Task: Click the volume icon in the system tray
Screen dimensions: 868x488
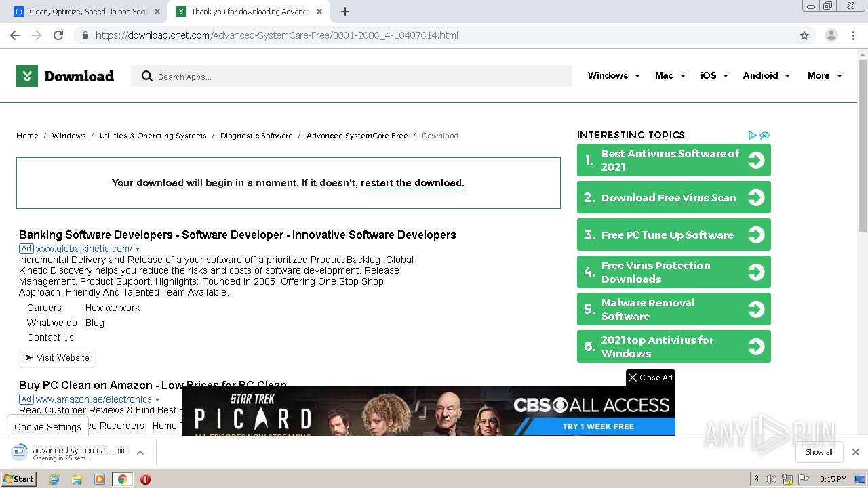Action: coord(771,479)
